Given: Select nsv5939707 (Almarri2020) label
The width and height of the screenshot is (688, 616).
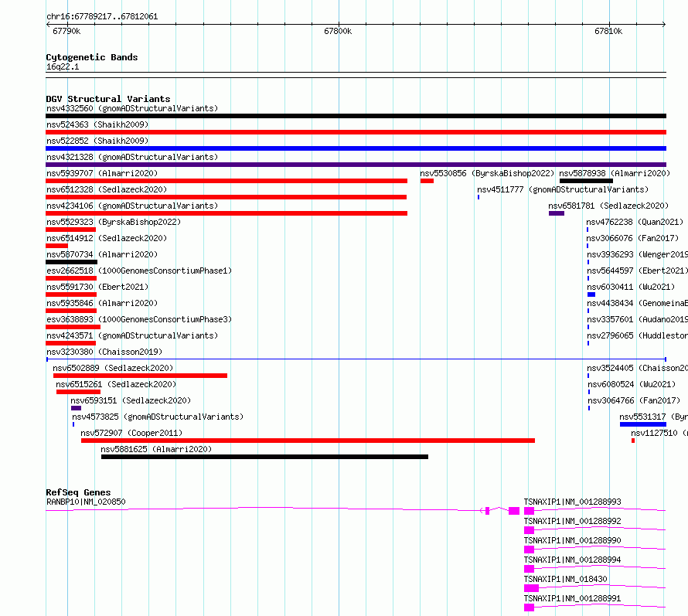Looking at the screenshot, I should (x=102, y=173).
